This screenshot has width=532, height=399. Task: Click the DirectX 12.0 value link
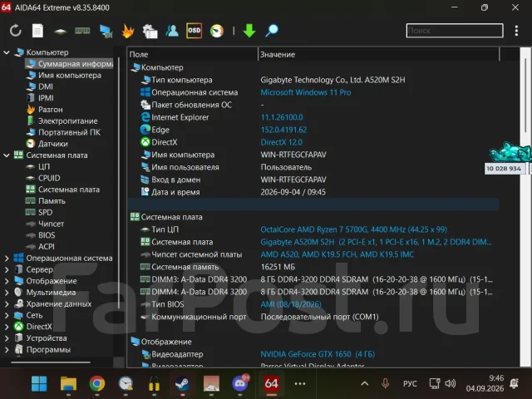coord(281,142)
